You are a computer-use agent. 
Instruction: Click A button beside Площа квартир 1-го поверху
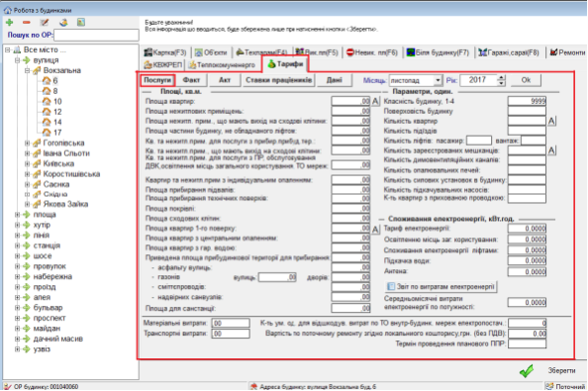[x=376, y=229]
